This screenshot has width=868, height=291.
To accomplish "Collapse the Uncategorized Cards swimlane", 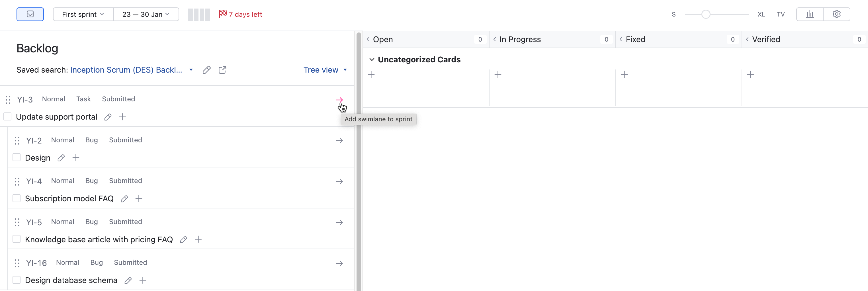I will click(x=372, y=60).
